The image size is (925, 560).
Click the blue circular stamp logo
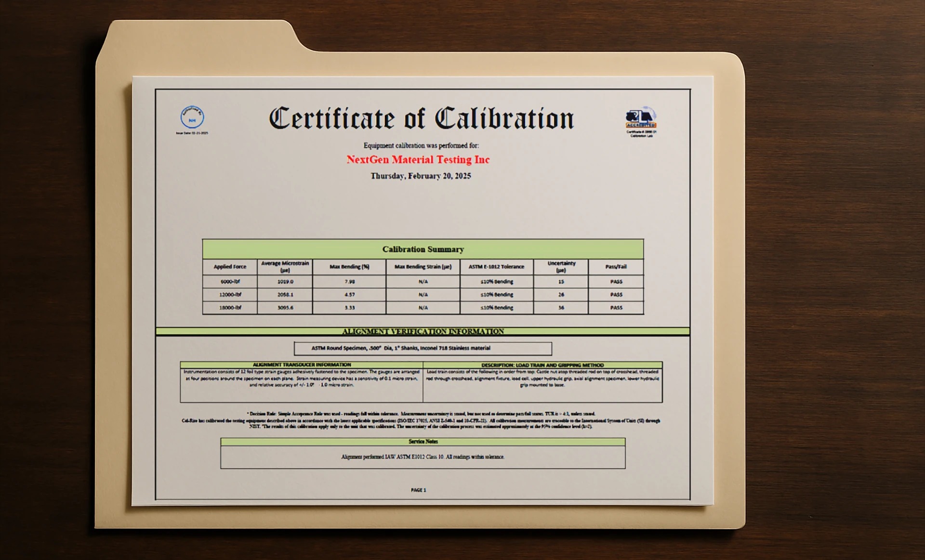(192, 117)
